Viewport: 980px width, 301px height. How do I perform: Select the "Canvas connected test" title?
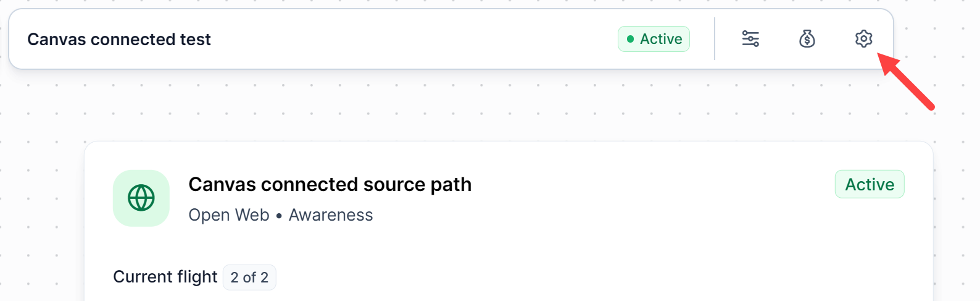coord(119,40)
